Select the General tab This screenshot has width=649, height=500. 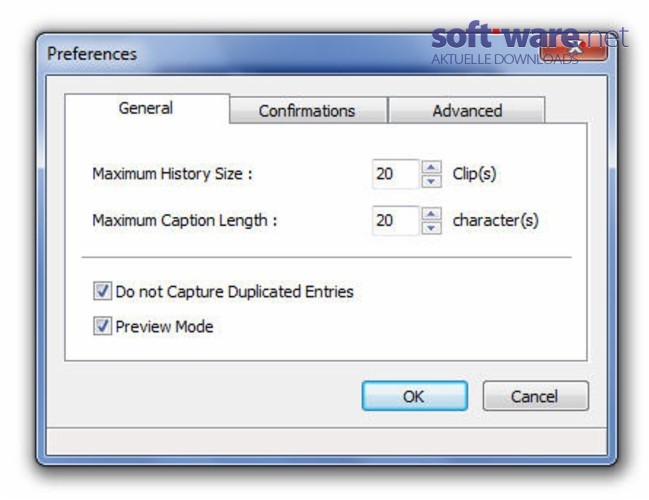point(147,108)
